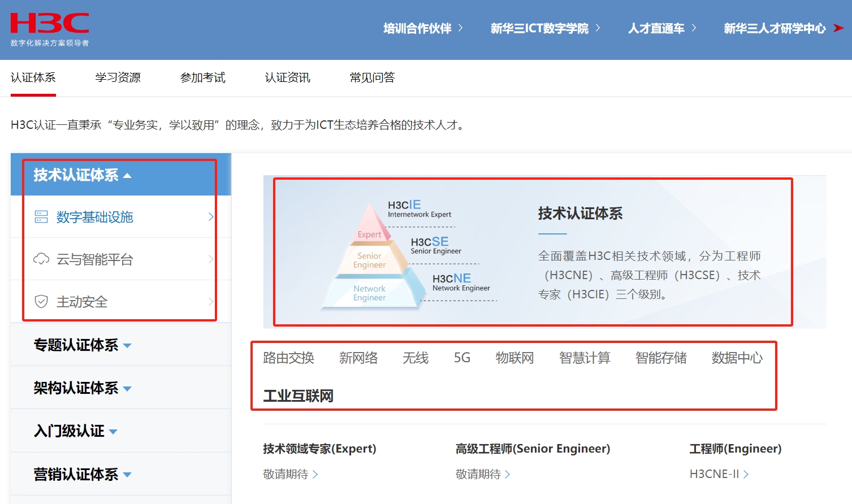Viewport: 852px width, 504px height.
Task: Click the chevron after 人才直通车
Action: point(694,28)
